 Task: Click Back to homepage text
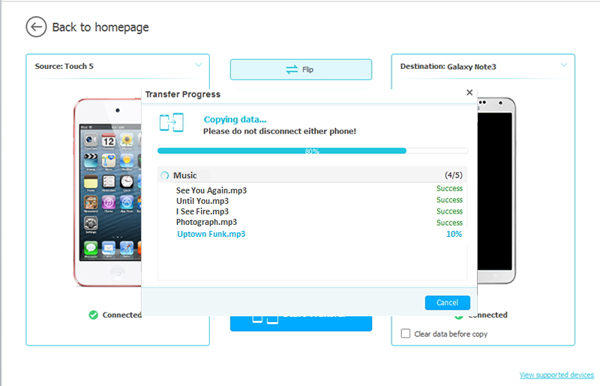100,27
